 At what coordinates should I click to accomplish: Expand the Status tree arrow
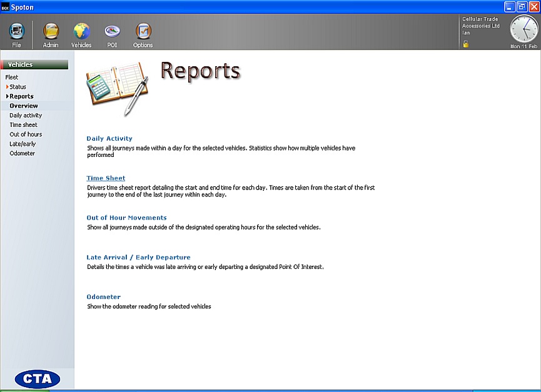click(8, 87)
